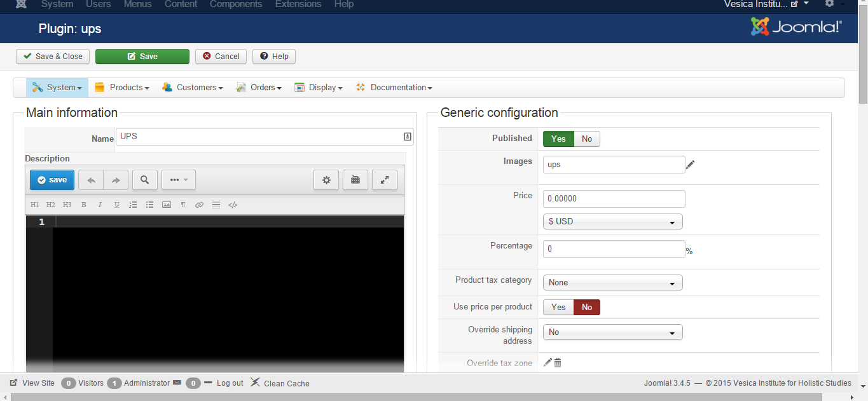Focus the plugin Name field
Screen dimensions: 868x401
coord(265,137)
